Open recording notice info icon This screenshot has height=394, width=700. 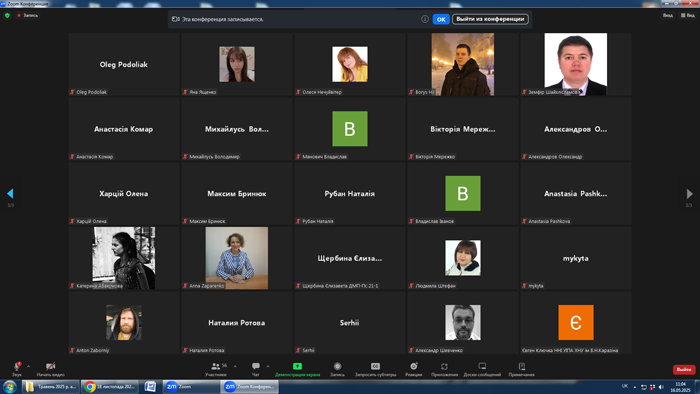425,19
